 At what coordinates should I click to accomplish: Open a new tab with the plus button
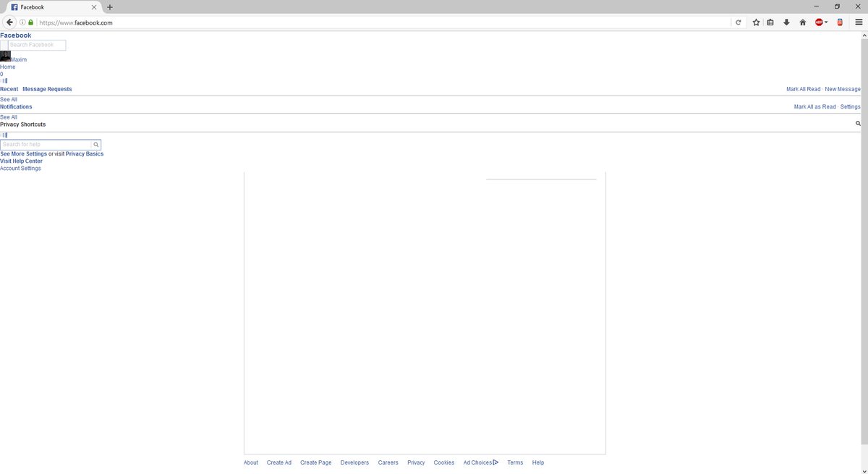[x=110, y=7]
